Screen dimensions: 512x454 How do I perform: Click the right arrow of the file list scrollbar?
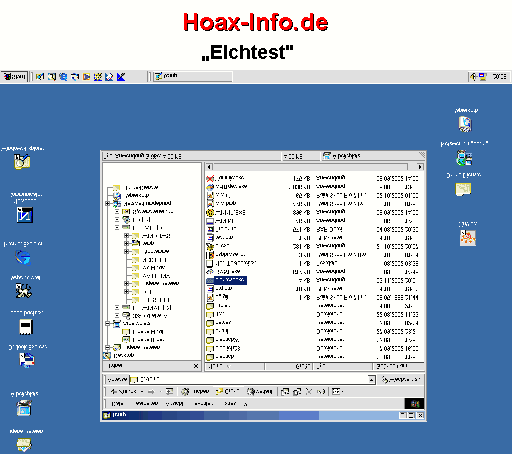[420, 166]
